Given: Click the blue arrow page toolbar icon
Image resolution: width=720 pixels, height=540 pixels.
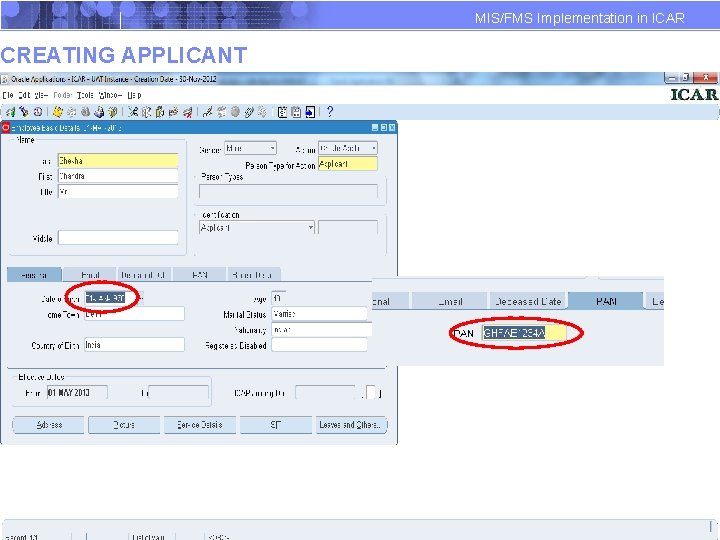Looking at the screenshot, I should tap(310, 112).
